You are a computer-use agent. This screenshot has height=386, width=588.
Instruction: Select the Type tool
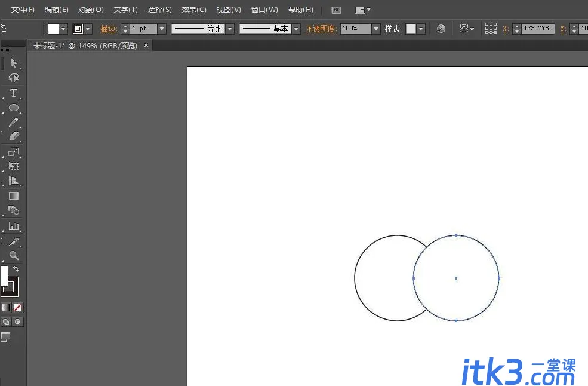pyautogui.click(x=14, y=93)
